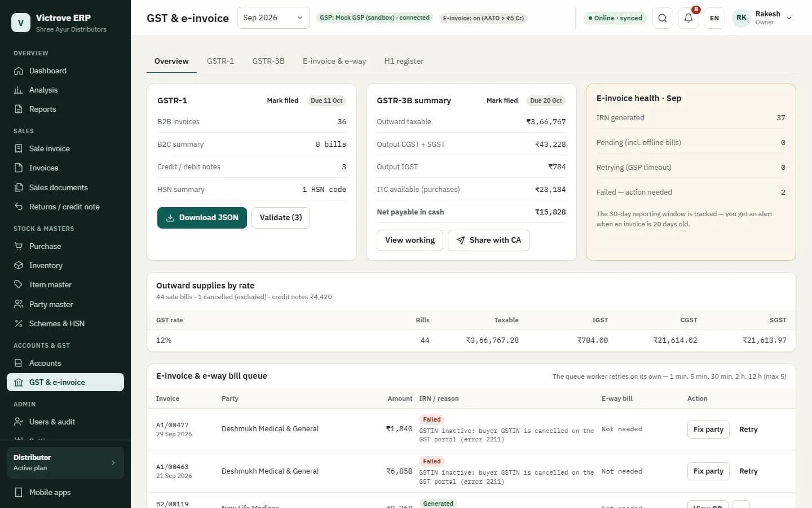Open the search icon in header
Viewport: 812px width, 508px height.
(663, 18)
